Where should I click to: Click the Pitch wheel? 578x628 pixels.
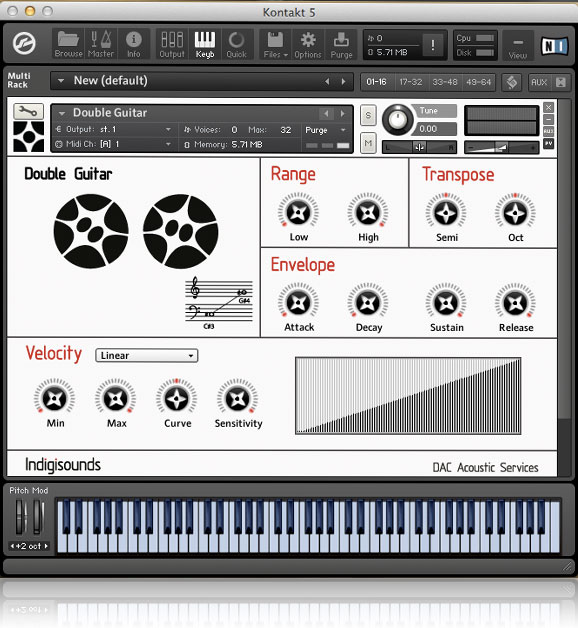click(20, 517)
